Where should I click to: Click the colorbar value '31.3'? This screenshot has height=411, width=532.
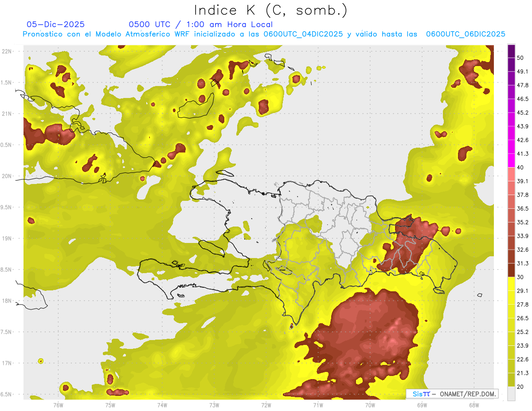[523, 263]
